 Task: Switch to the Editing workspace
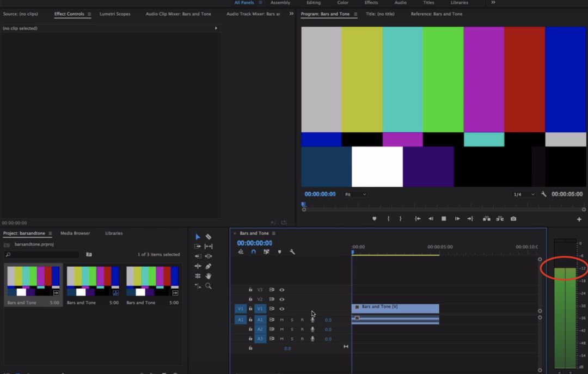[x=314, y=3]
